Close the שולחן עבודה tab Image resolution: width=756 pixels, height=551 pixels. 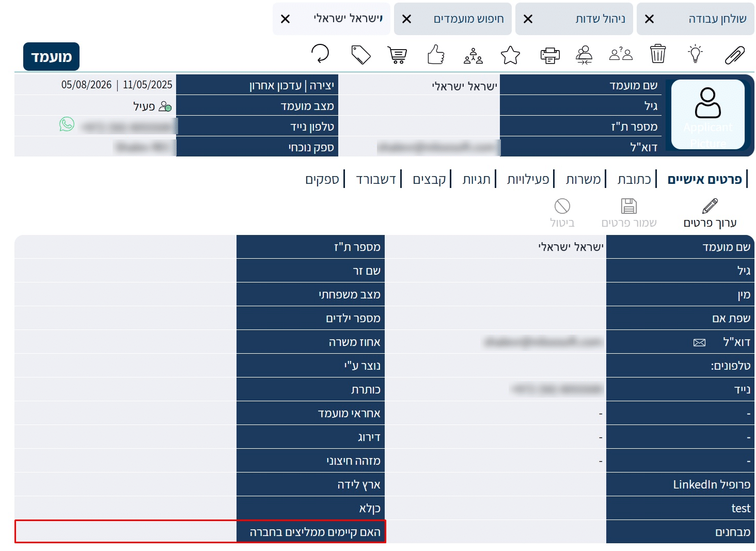point(649,19)
